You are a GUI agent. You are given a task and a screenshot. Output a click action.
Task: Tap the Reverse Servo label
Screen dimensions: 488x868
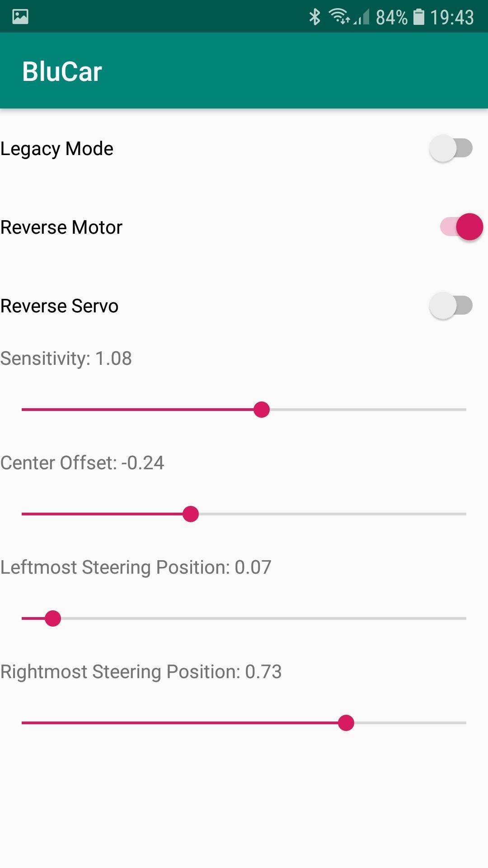pyautogui.click(x=60, y=306)
